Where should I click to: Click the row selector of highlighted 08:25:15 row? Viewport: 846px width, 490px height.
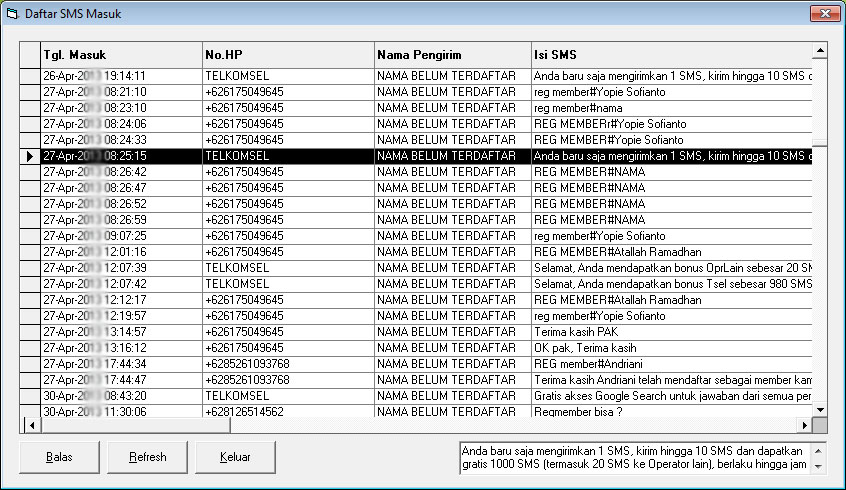coord(30,156)
